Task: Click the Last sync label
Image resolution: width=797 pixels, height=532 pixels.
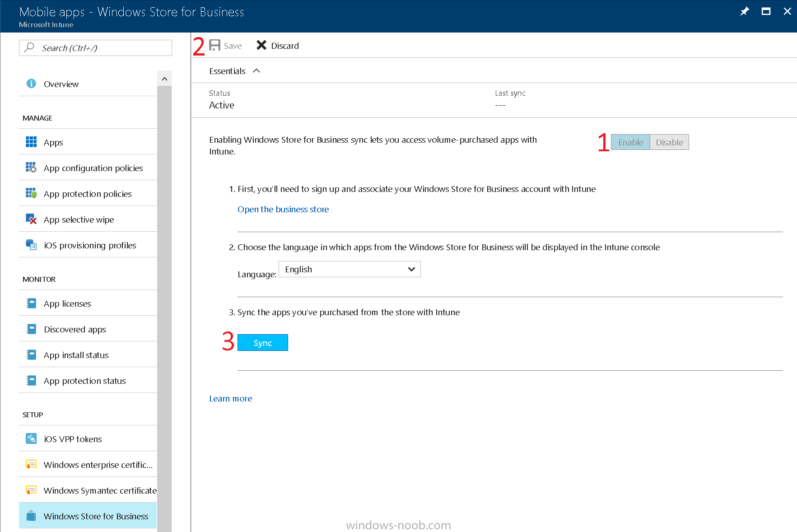Action: pyautogui.click(x=510, y=93)
